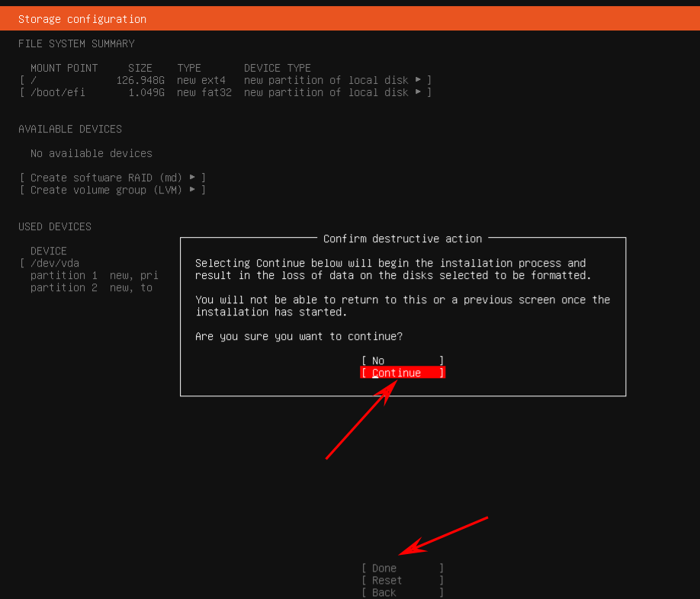Click the new fat32 type entry
The image size is (700, 599).
pos(204,92)
